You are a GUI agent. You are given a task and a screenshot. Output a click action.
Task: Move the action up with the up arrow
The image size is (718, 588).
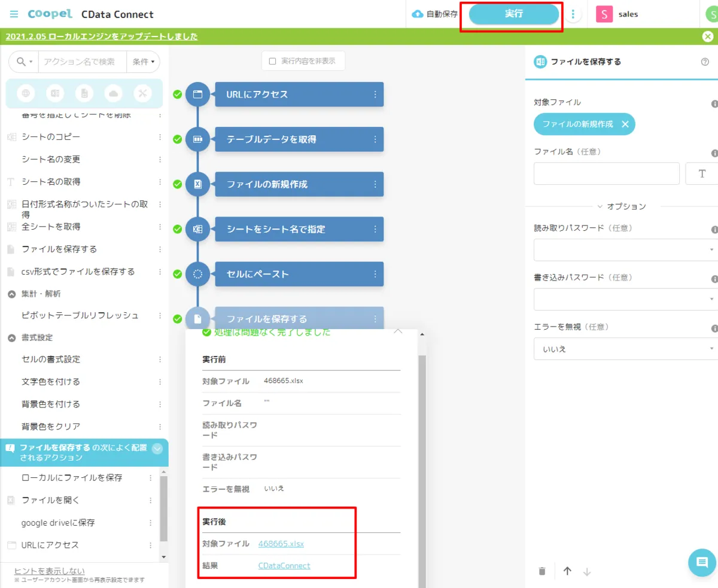click(x=567, y=571)
